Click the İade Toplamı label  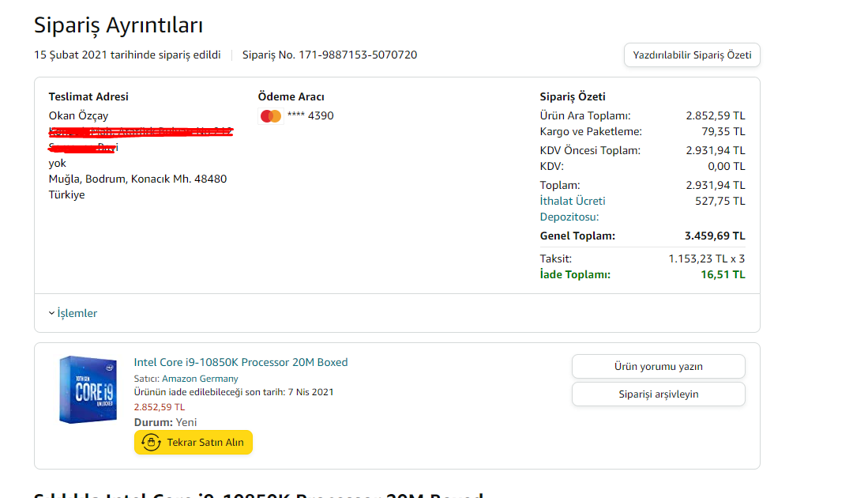(575, 274)
